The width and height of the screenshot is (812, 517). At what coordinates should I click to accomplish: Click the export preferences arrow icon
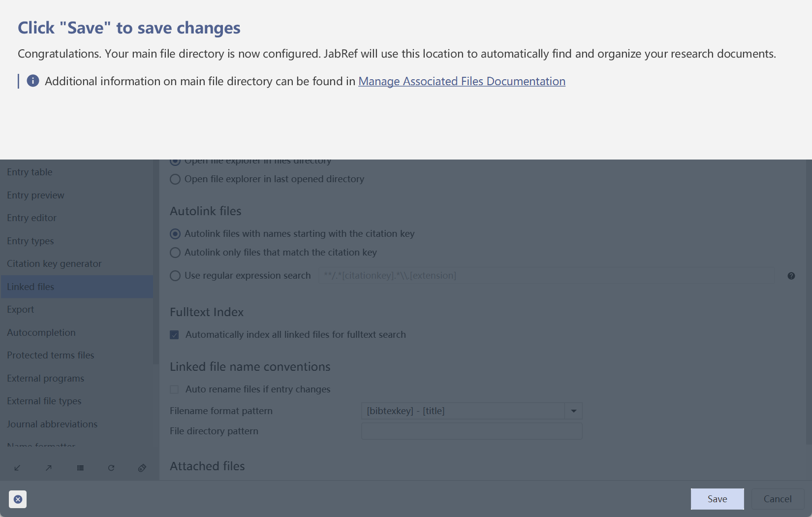pos(49,468)
